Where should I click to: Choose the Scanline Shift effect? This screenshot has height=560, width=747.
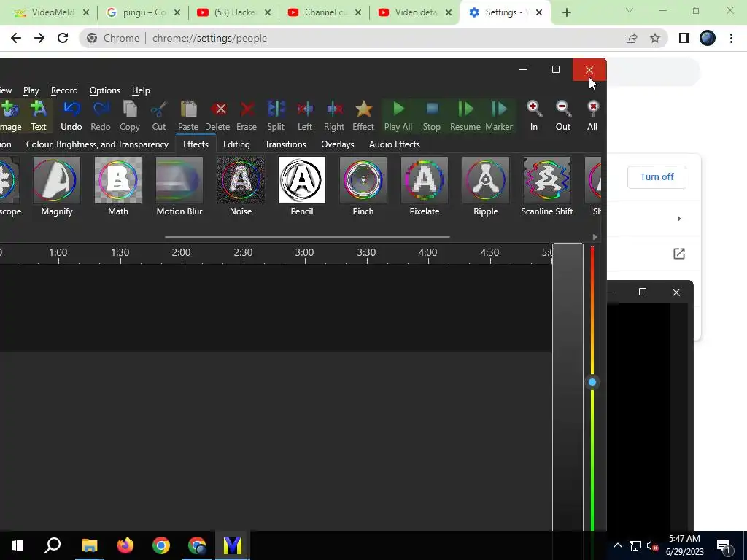tap(547, 187)
